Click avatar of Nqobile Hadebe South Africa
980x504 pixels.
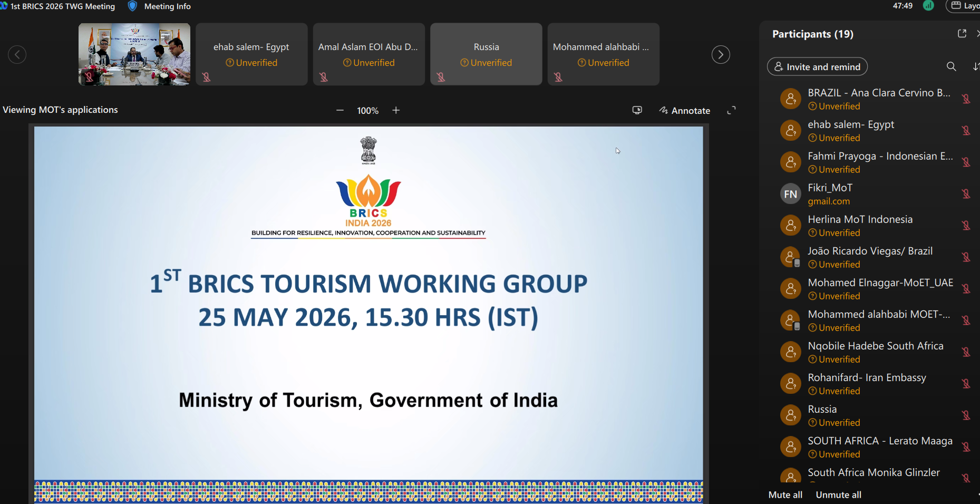790,352
